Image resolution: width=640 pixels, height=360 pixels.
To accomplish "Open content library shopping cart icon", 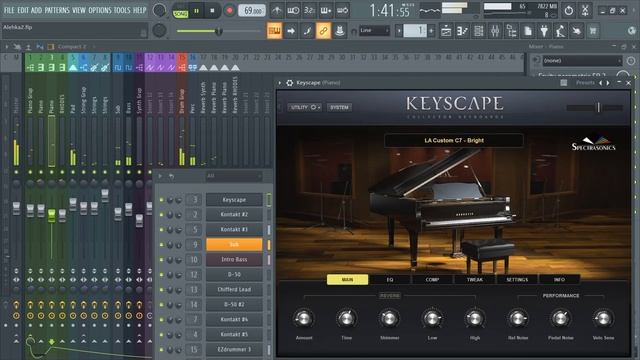I will (x=593, y=31).
